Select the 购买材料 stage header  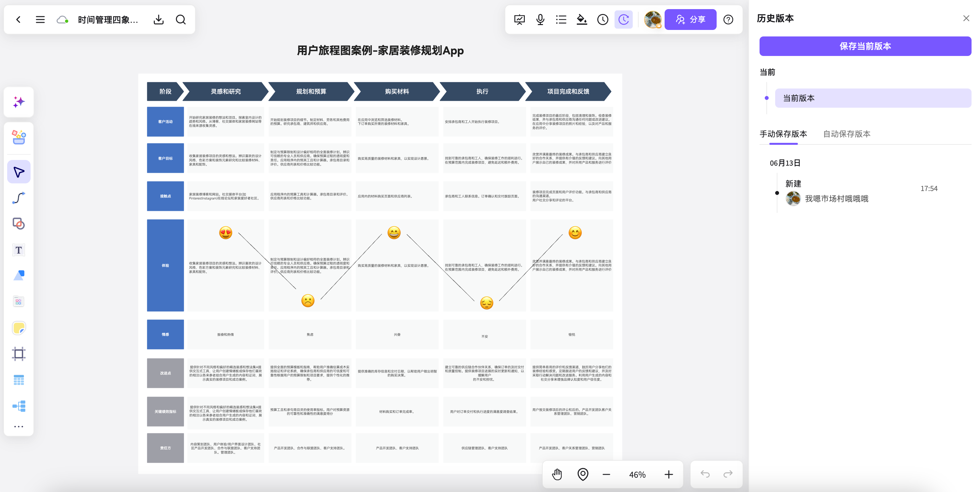point(397,91)
